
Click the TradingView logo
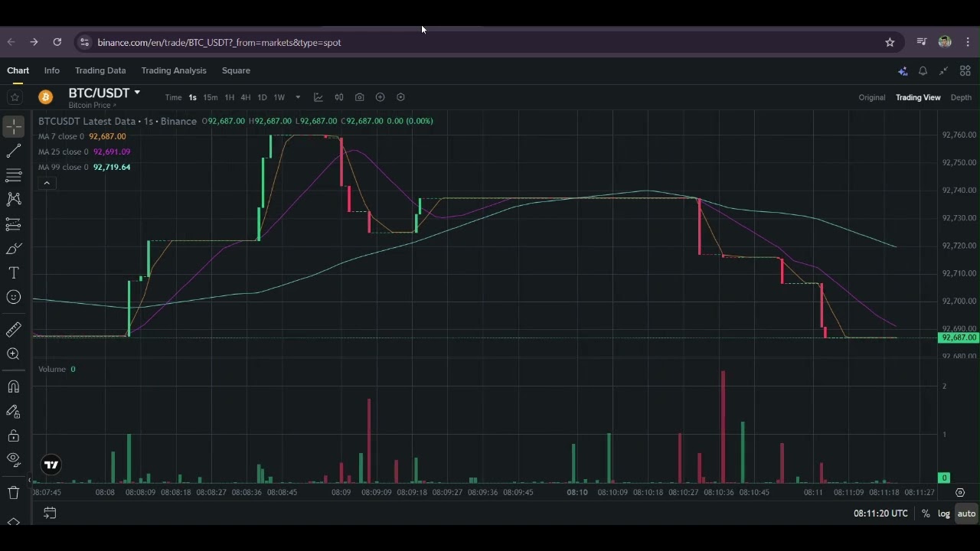[x=51, y=465]
